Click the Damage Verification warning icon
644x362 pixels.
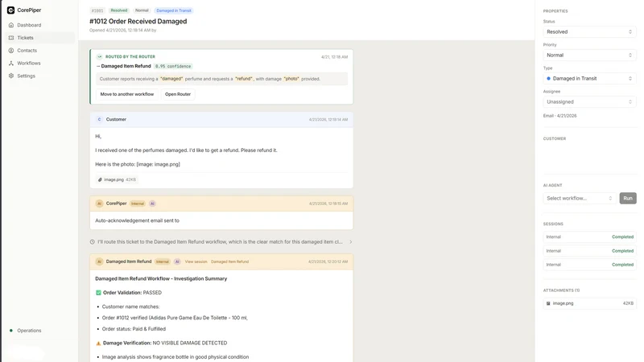click(98, 343)
